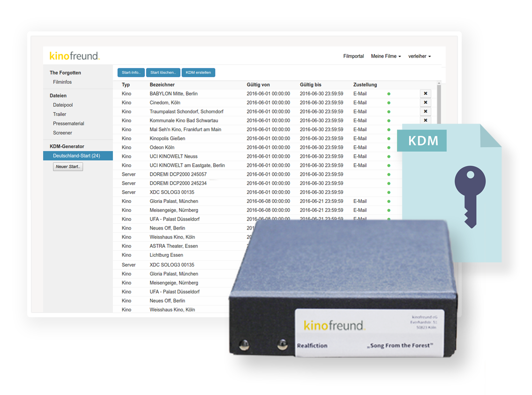Click The Forgotten film title
Screen dimensions: 532x395
coord(65,73)
